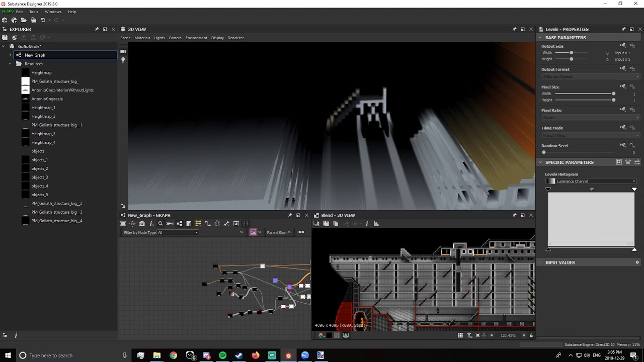
Task: Open the Luminance Channel dropdown
Action: click(595, 182)
